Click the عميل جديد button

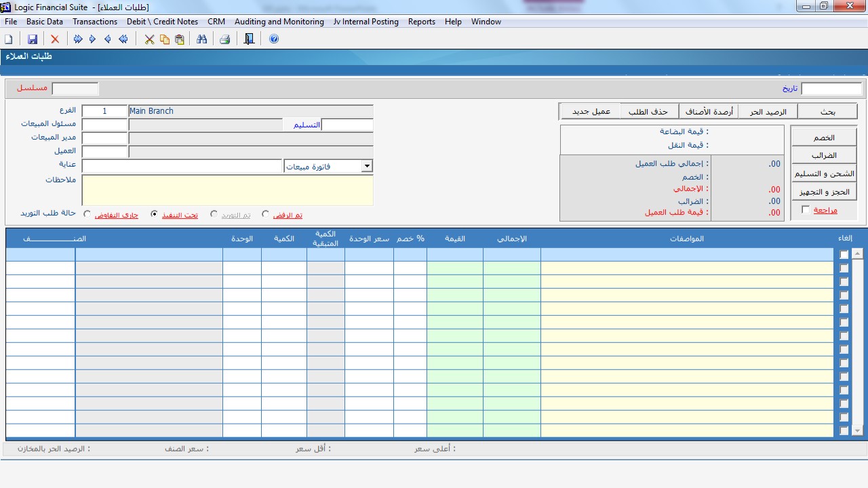click(591, 111)
